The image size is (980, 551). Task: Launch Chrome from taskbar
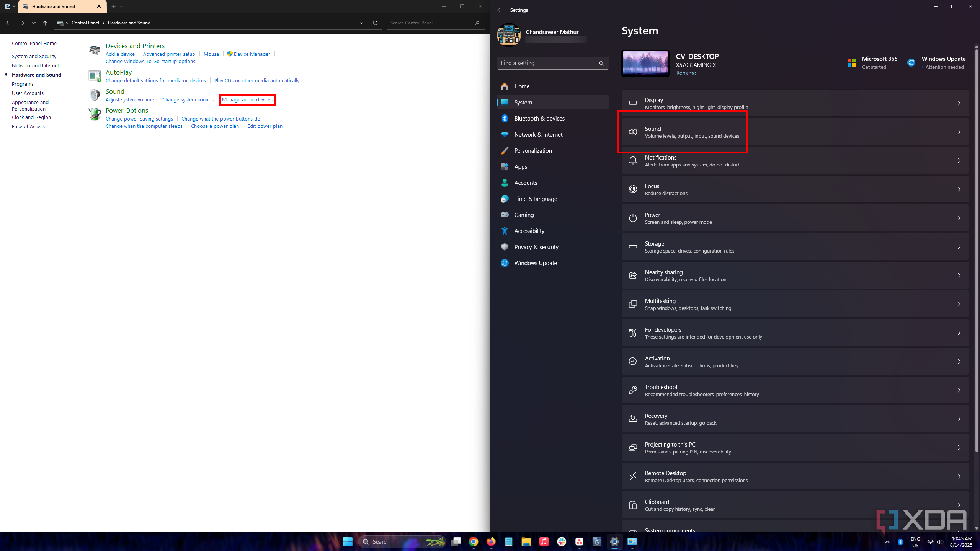click(x=474, y=541)
